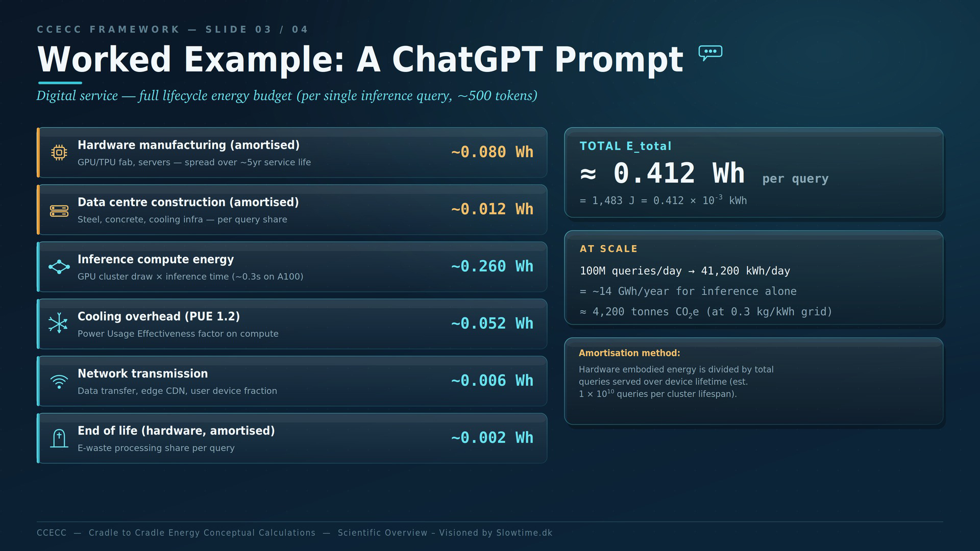The image size is (980, 551).
Task: Click the tombstone icon for End of life
Action: pyautogui.click(x=59, y=438)
